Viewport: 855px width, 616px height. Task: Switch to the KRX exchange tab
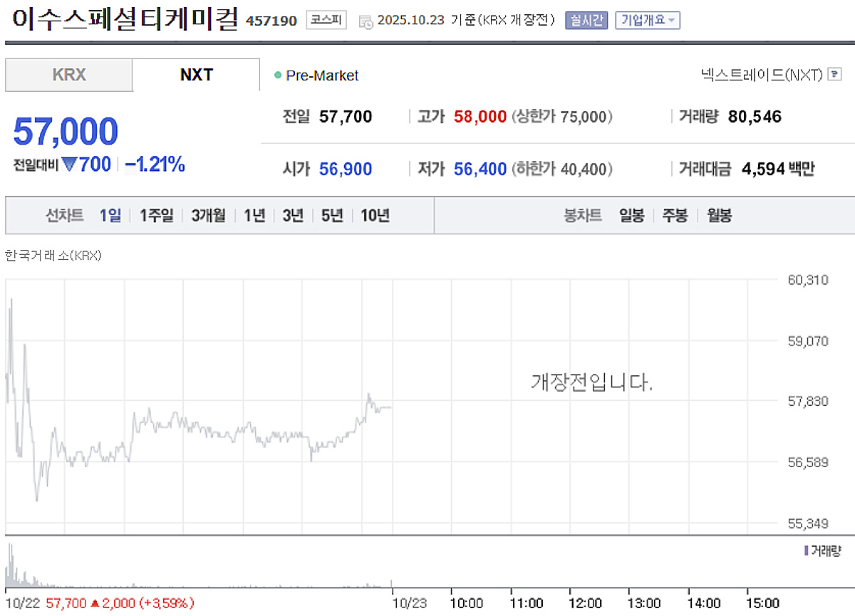68,74
